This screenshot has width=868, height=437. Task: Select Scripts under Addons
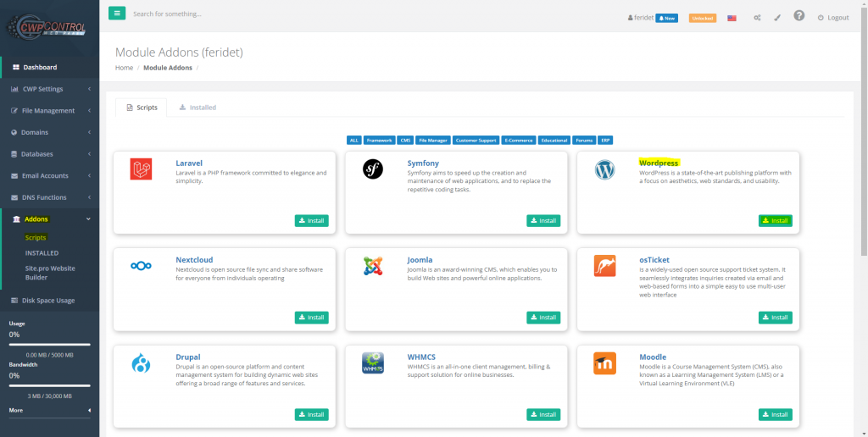(x=36, y=237)
